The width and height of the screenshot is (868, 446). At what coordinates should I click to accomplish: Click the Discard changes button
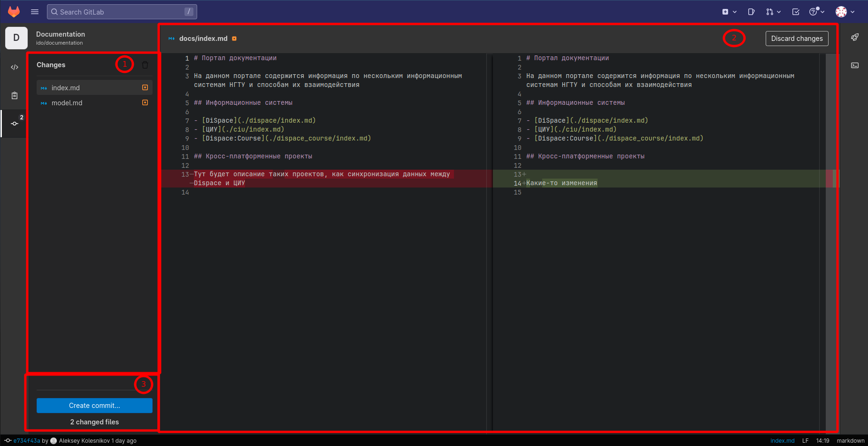pyautogui.click(x=797, y=39)
